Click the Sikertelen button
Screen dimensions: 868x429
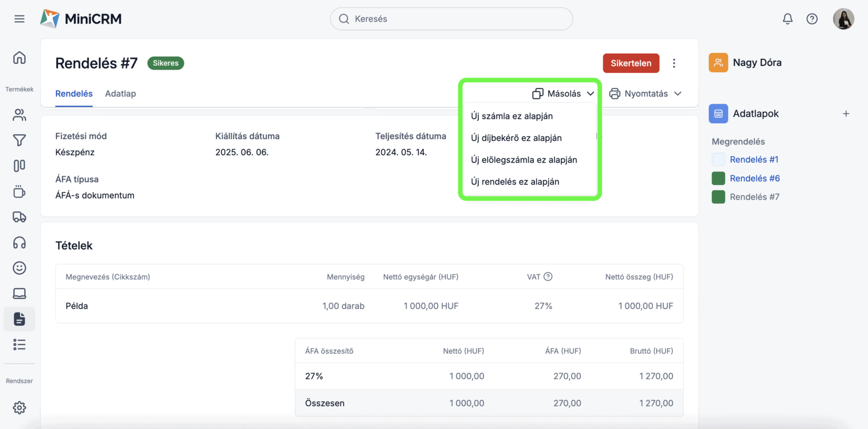click(631, 63)
